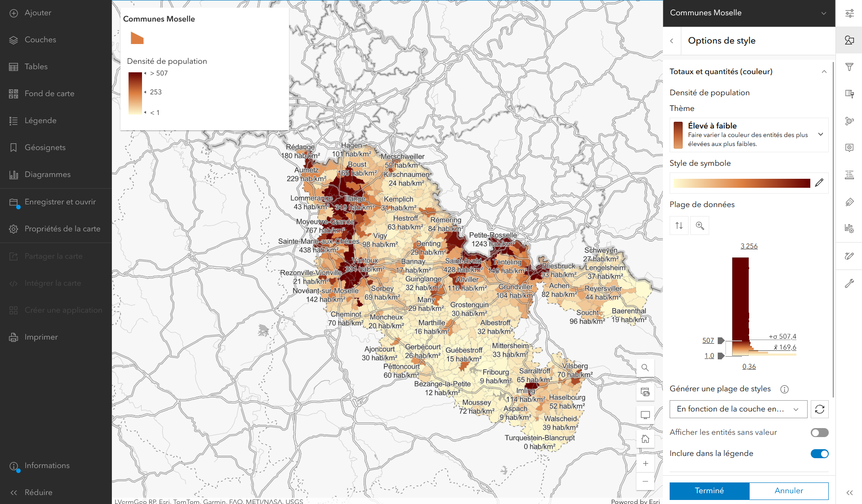Open layer properties icon in right toolbar
862x504 pixels.
pos(849,13)
